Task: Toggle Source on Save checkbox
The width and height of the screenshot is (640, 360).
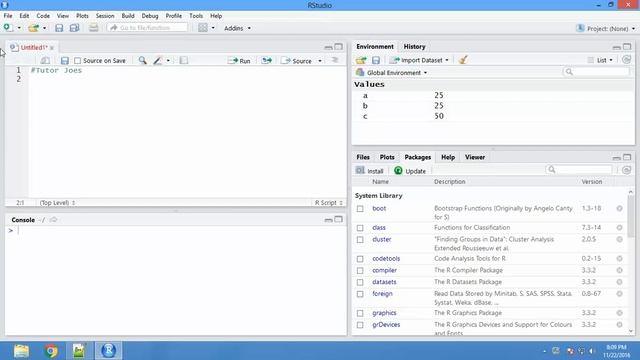Action: pyautogui.click(x=78, y=60)
